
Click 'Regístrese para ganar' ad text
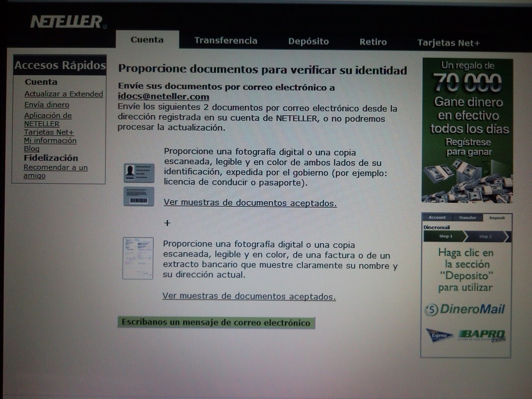point(468,147)
